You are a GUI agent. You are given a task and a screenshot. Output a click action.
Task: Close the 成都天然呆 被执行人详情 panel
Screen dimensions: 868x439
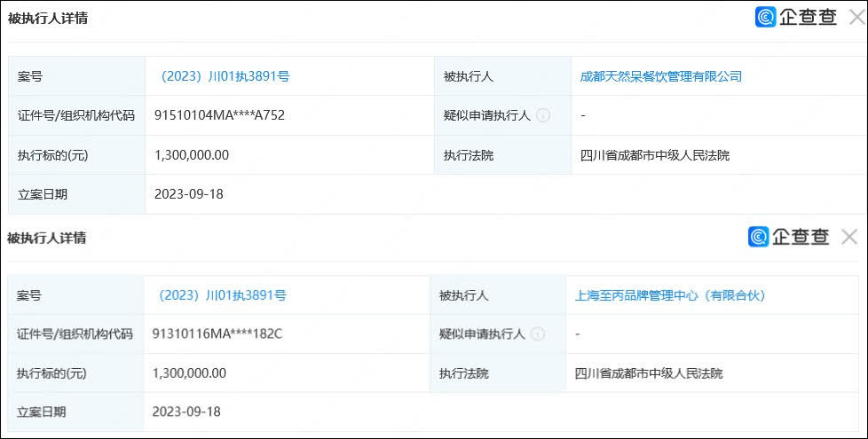pos(856,17)
